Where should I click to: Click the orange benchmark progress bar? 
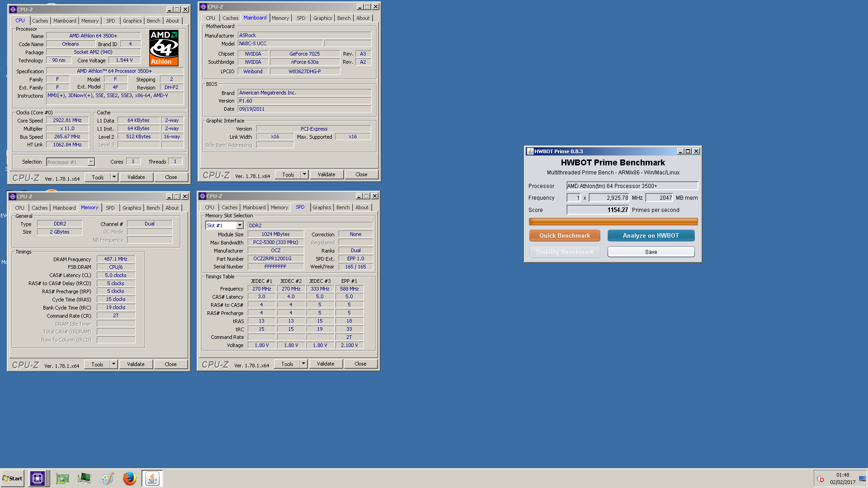613,221
